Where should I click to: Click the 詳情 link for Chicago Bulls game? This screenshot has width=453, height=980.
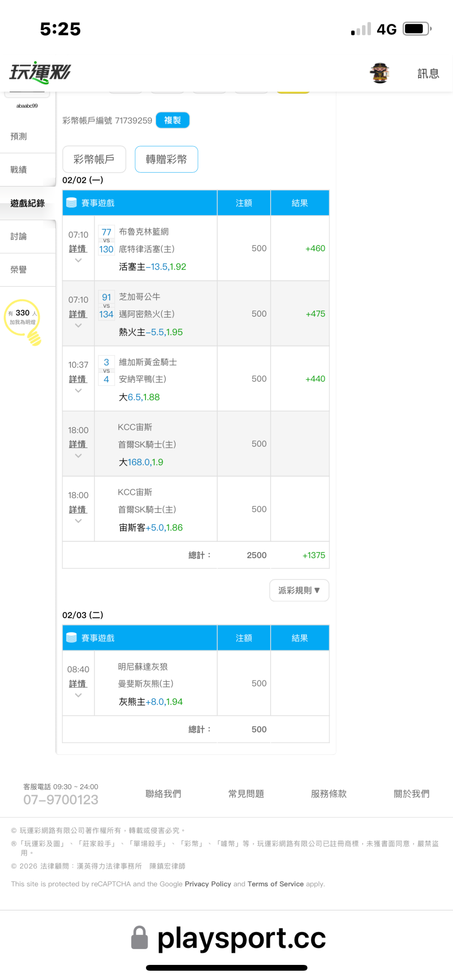coord(78,314)
